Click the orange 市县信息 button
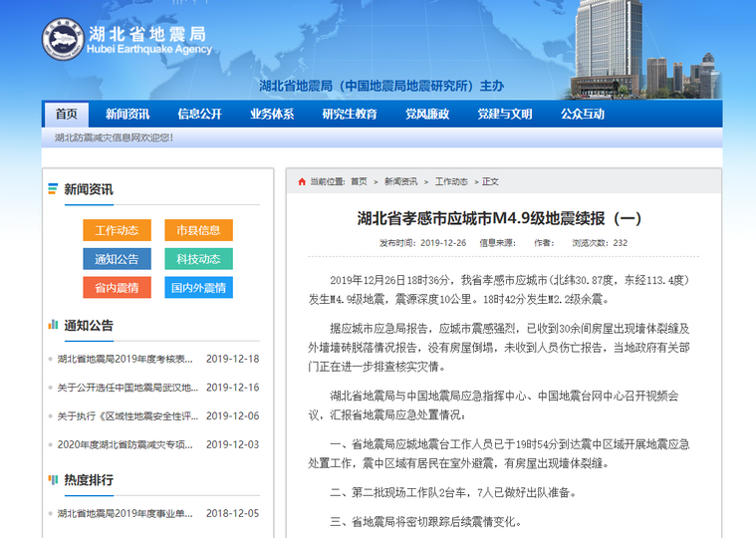 tap(198, 230)
